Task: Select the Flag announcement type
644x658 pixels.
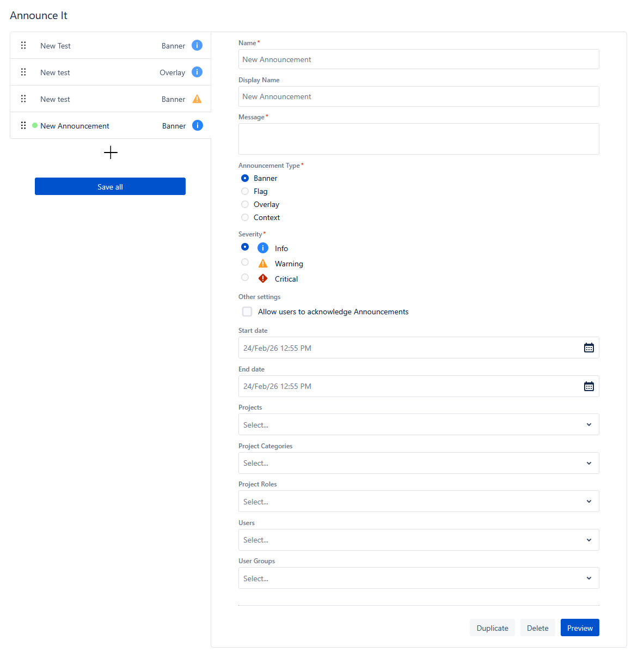Action: pyautogui.click(x=245, y=191)
